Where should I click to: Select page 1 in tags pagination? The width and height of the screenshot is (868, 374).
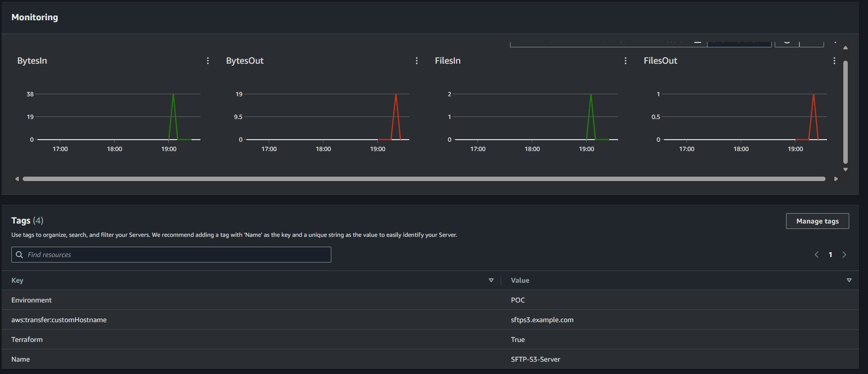(x=830, y=255)
